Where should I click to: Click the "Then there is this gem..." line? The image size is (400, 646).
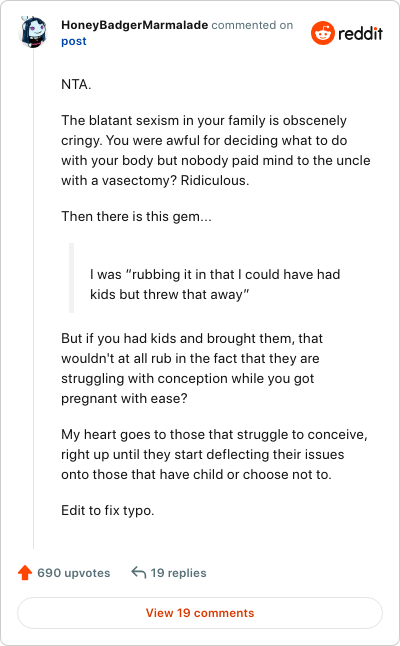click(136, 216)
